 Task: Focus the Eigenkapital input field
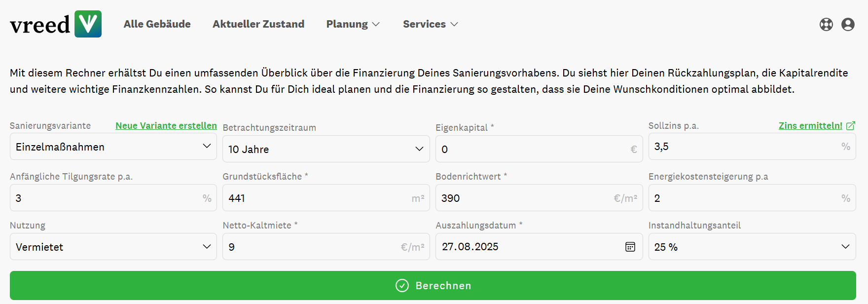(533, 149)
